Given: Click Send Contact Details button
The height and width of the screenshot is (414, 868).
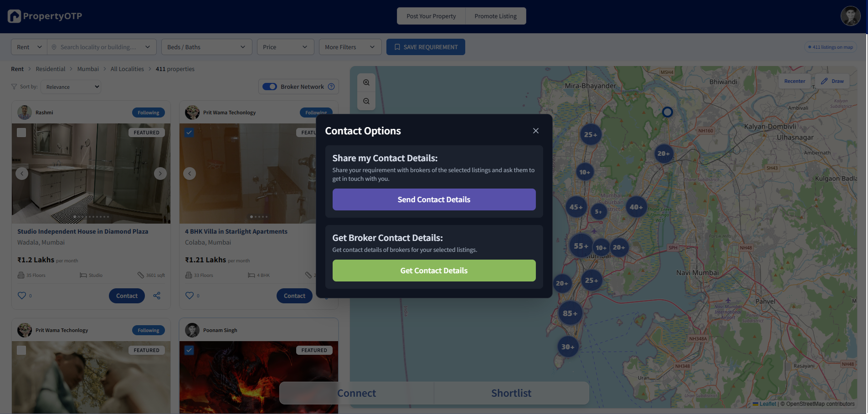Looking at the screenshot, I should click(x=434, y=199).
